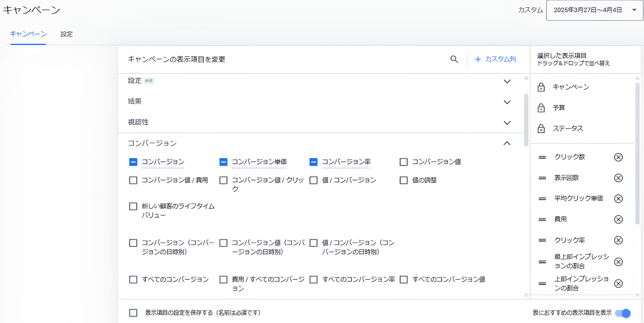Screen dimensions: 644x323
Task: Click the drag handle next to クリック率
Action: click(x=542, y=240)
